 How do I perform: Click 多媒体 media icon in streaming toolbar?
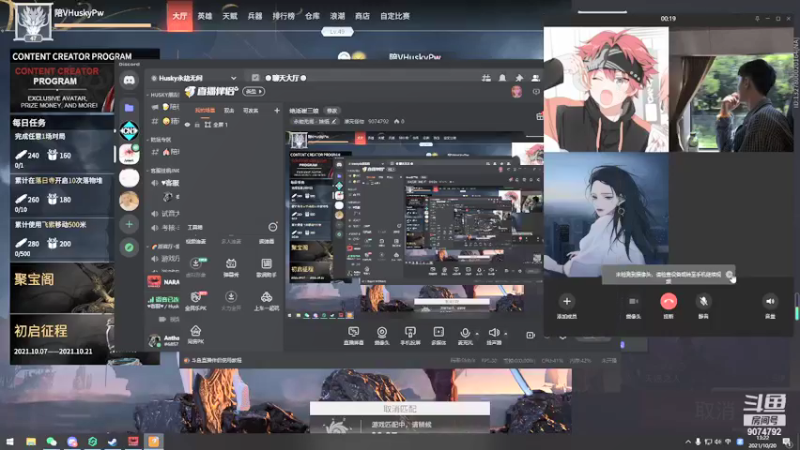click(439, 336)
